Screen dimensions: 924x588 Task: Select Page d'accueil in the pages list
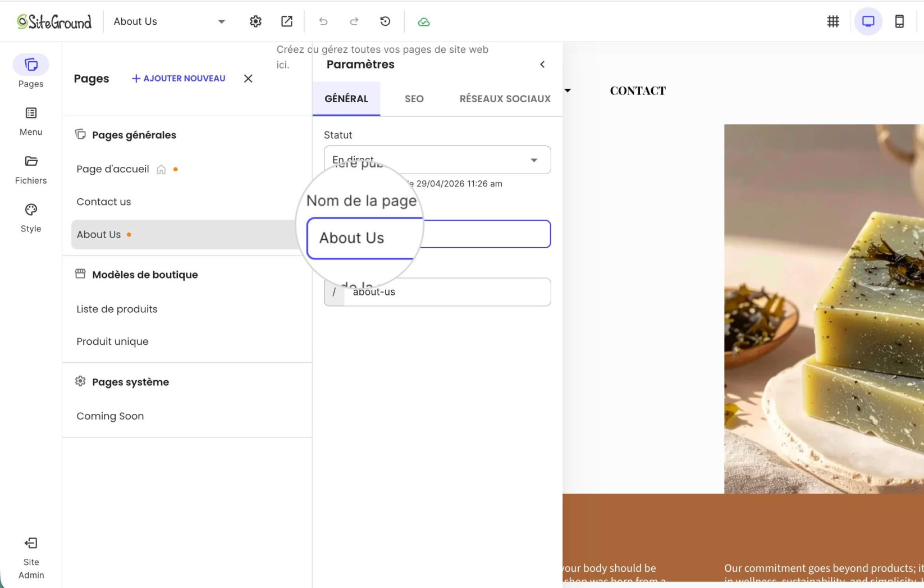113,169
